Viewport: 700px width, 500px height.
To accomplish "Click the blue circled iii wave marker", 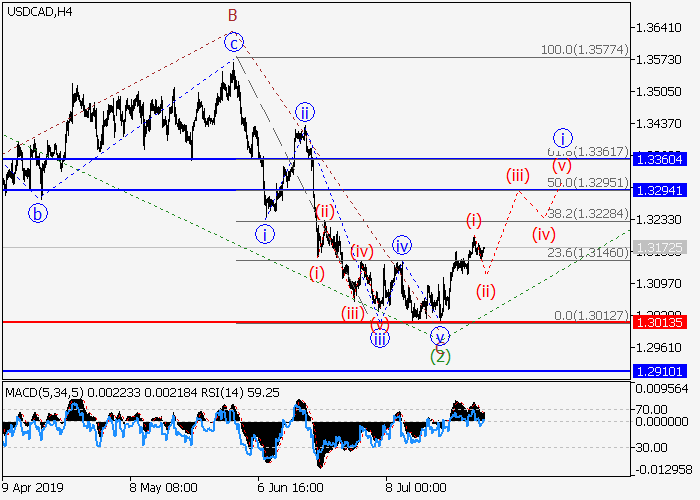I will coord(380,338).
